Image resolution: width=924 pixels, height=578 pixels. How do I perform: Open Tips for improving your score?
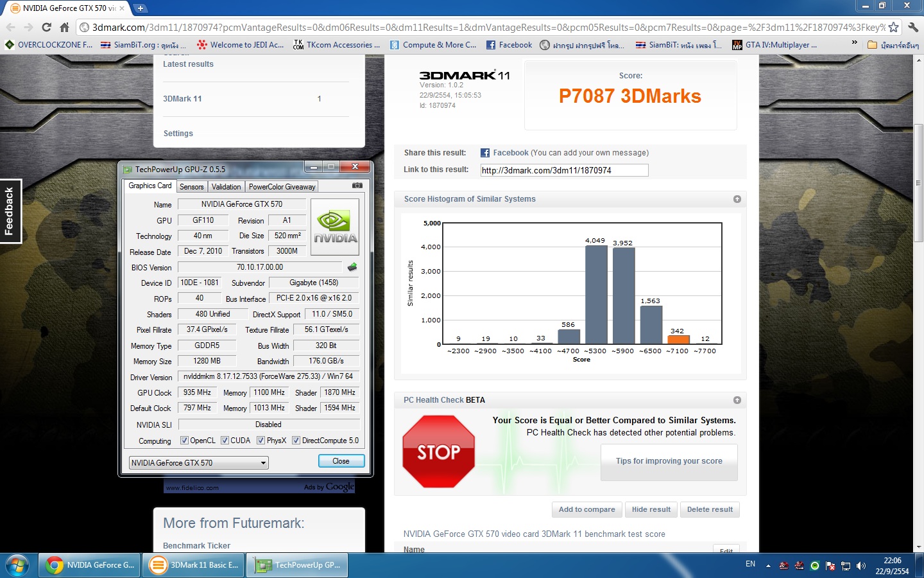(x=669, y=461)
